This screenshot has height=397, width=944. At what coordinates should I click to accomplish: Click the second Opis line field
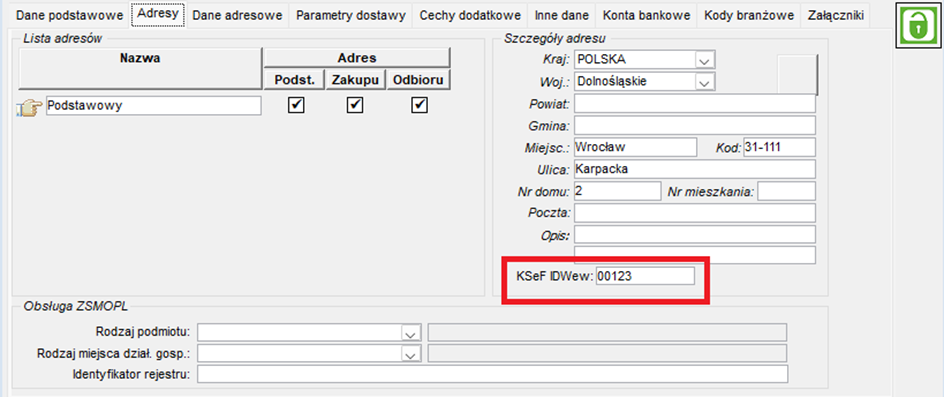pyautogui.click(x=695, y=255)
